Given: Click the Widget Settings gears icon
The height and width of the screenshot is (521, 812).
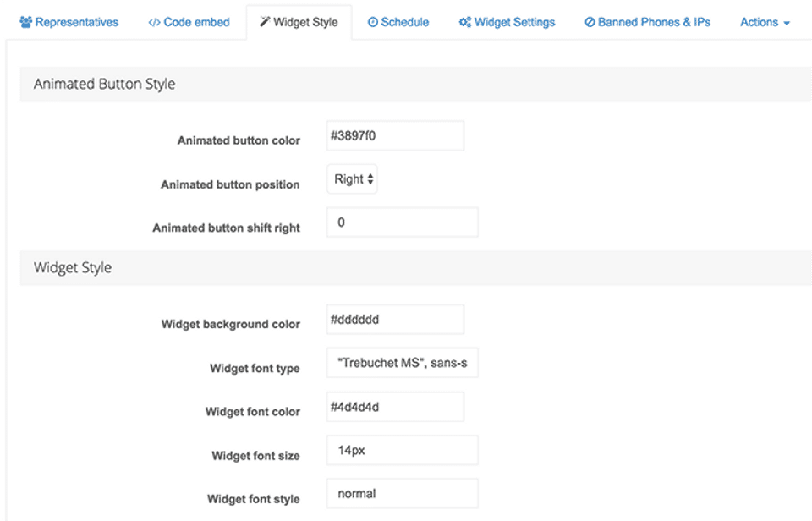Looking at the screenshot, I should [x=464, y=22].
